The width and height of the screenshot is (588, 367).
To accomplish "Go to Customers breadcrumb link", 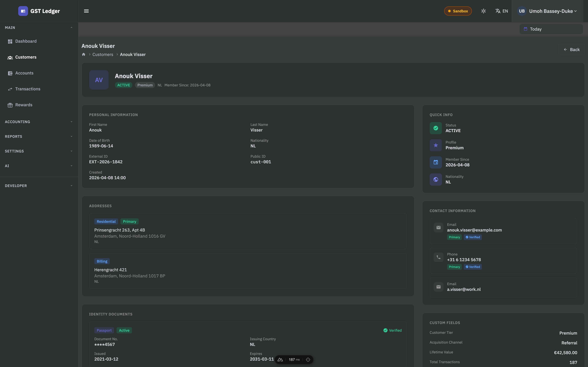I will click(103, 55).
